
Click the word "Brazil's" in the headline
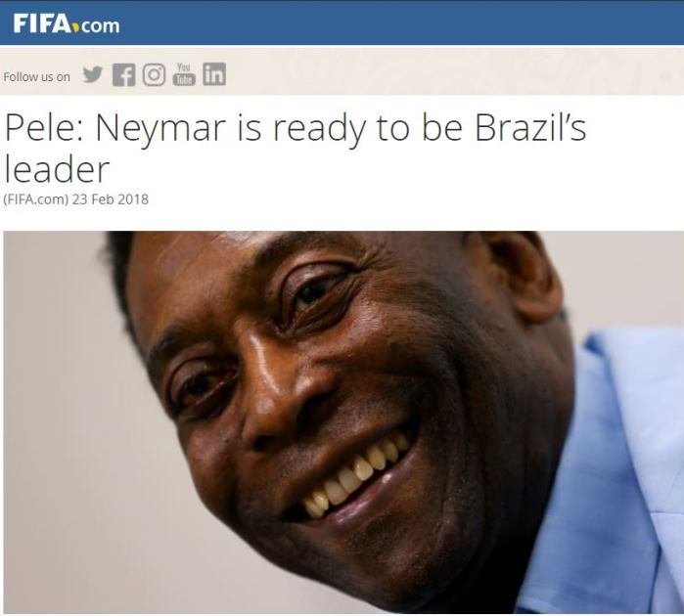[x=530, y=128]
